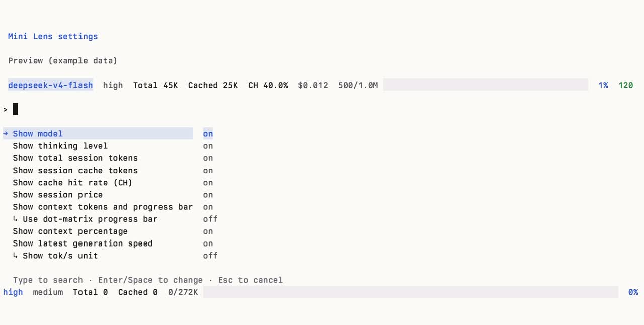Click 'CH 40.0%' in preview line
Image resolution: width=644 pixels, height=325 pixels.
(268, 85)
